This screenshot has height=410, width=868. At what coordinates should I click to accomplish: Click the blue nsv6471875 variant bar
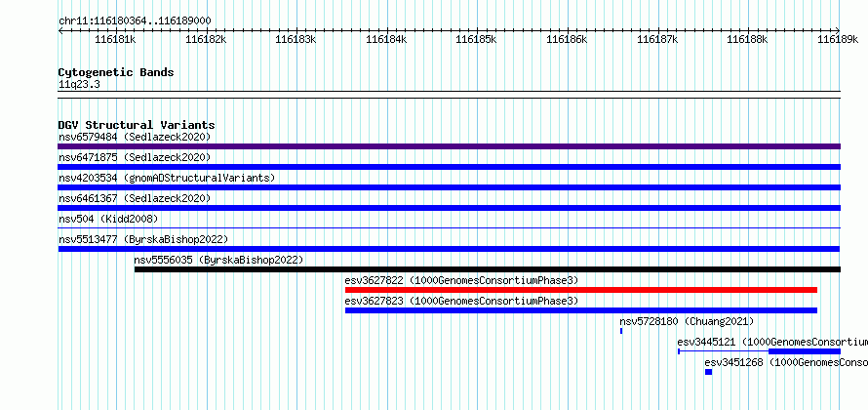449,167
